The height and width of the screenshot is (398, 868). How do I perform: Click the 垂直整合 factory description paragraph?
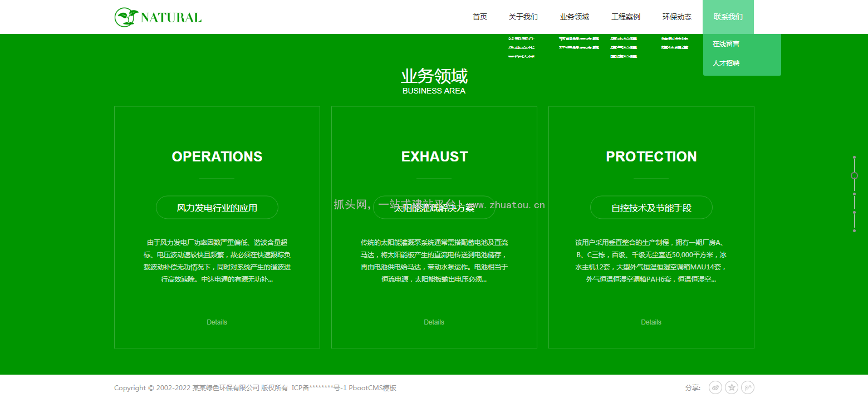pyautogui.click(x=651, y=261)
